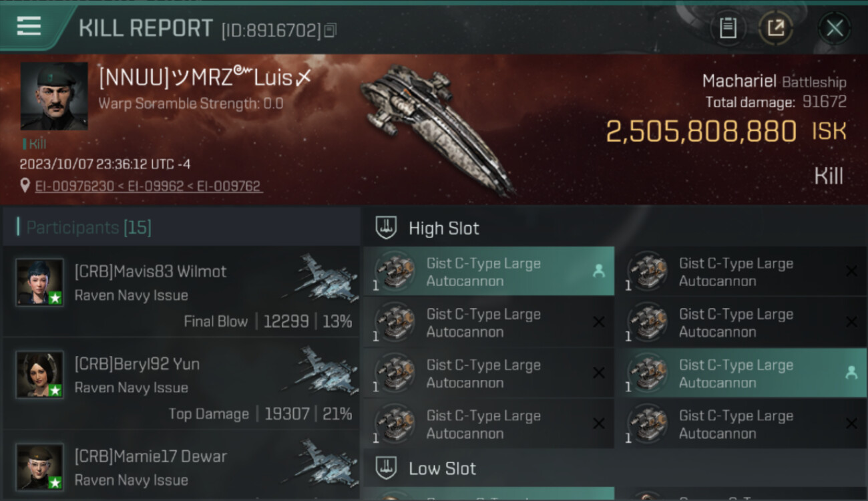Click the top-right autocannon's X mark
The width and height of the screenshot is (868, 501).
click(x=851, y=271)
